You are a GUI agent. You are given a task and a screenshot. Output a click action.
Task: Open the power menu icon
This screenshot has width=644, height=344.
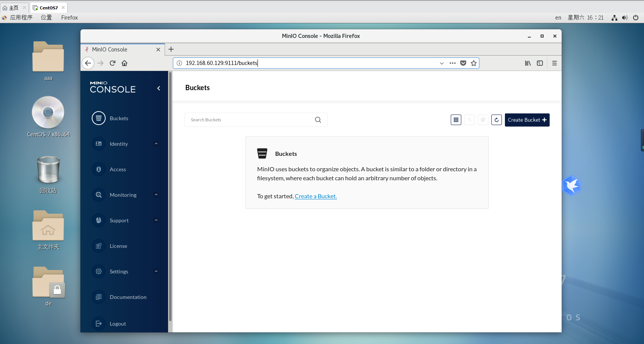coord(636,18)
